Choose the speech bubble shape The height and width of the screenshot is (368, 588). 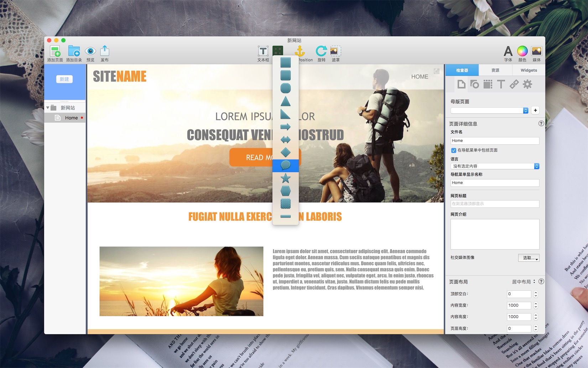point(286,165)
